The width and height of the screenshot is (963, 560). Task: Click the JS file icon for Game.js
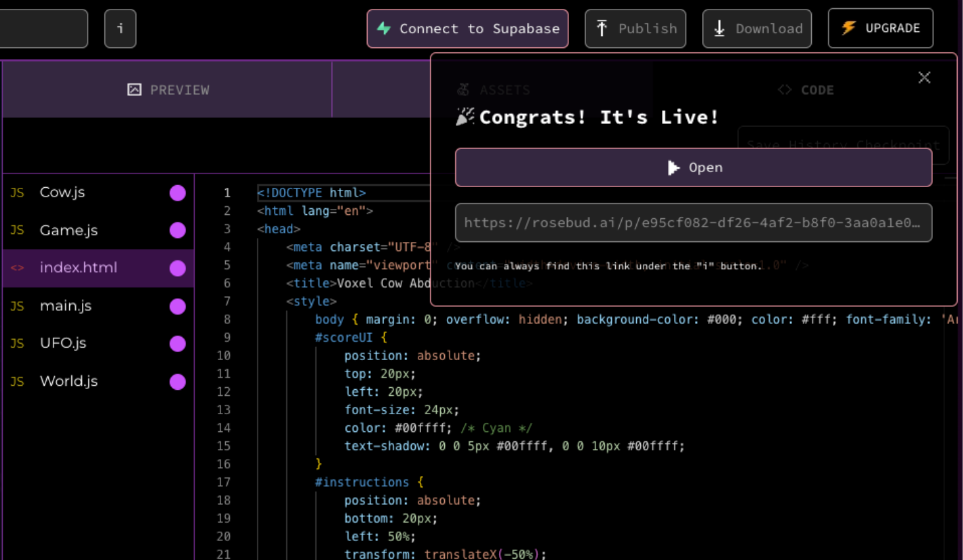coord(17,231)
